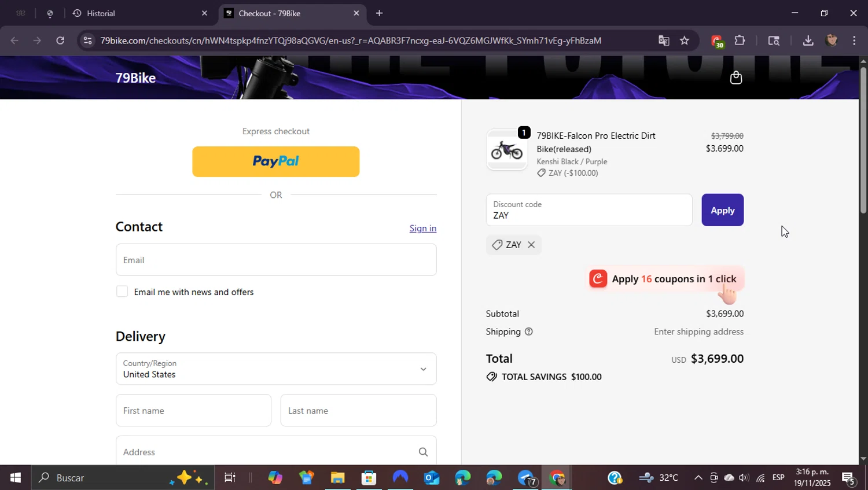Remove the ZAY discount tag

pos(531,245)
